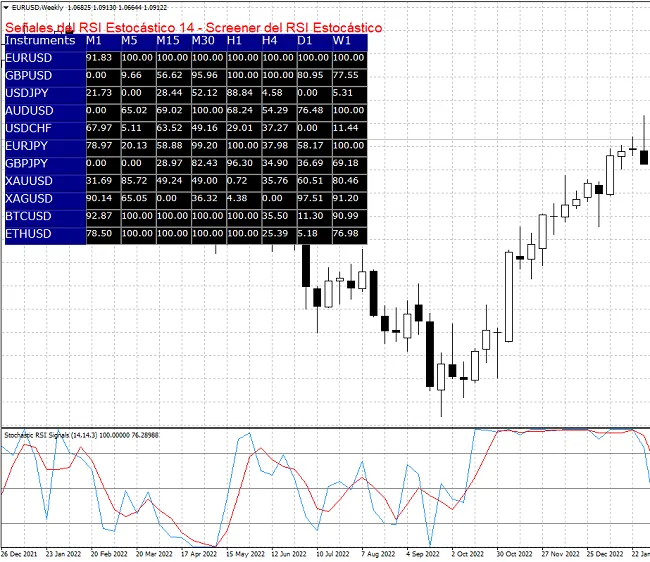Click XAGUSD M1 value 90.14

99,199
